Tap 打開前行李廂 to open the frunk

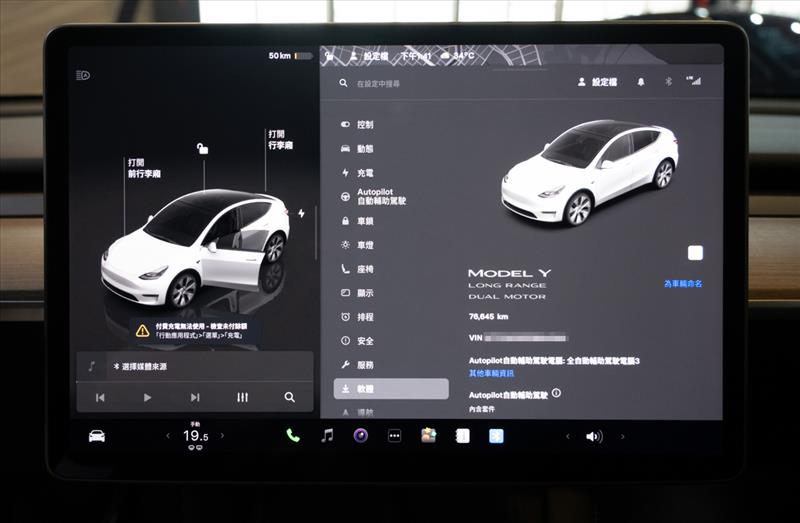click(144, 168)
